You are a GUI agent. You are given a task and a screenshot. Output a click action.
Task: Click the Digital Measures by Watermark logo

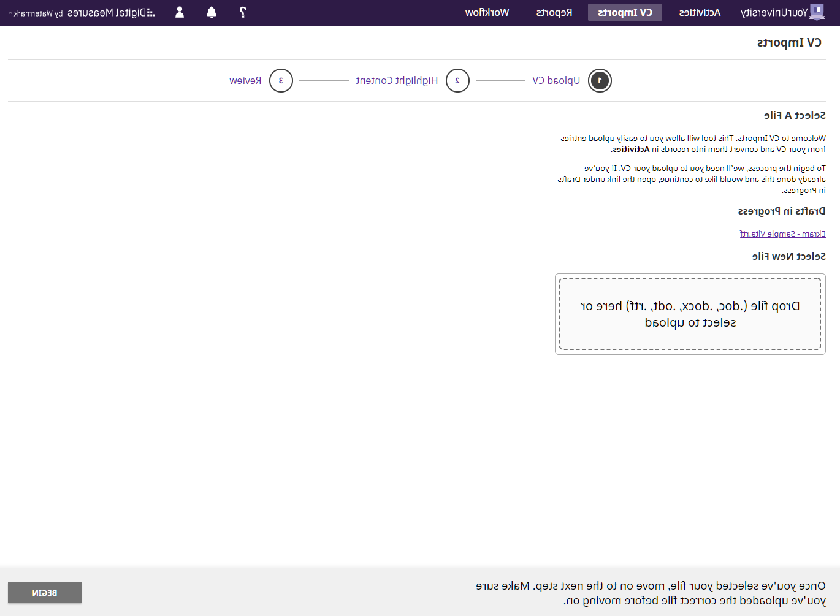pyautogui.click(x=83, y=13)
